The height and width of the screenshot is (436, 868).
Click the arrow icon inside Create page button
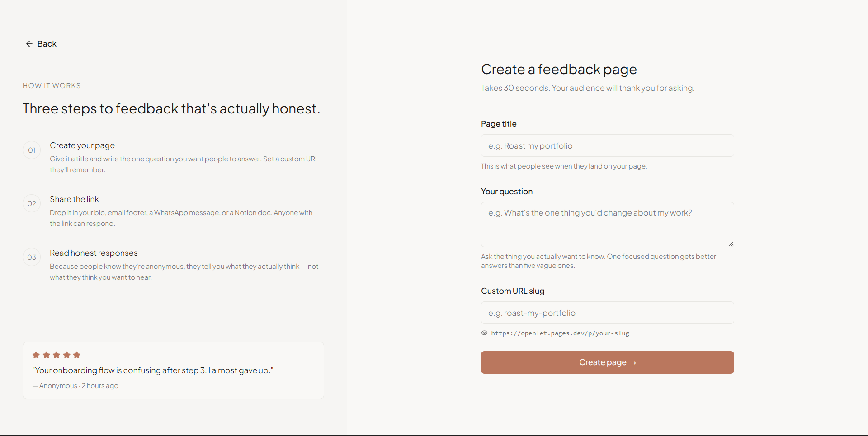click(632, 362)
